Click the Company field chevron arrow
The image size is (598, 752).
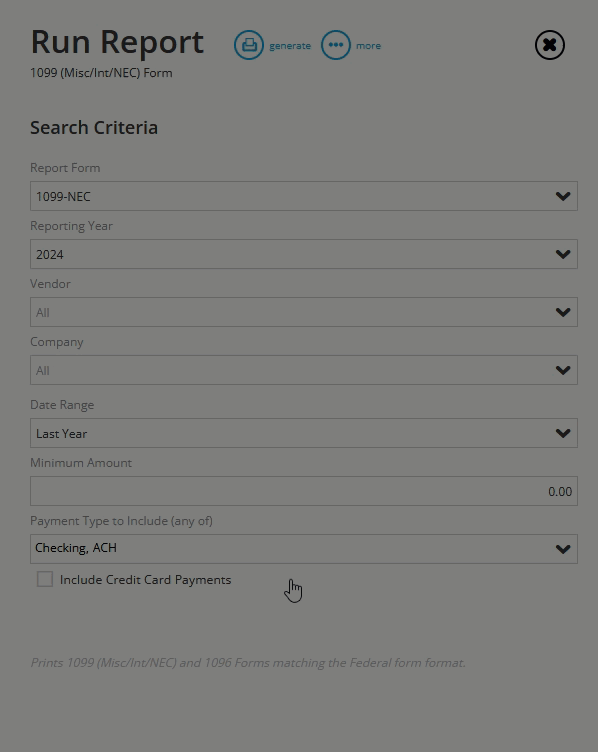click(563, 370)
